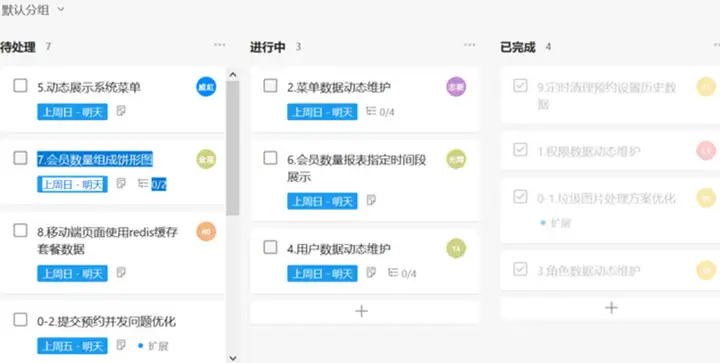
Task: Check off task 7.会员数量组成饼形图
Action: [x=20, y=158]
